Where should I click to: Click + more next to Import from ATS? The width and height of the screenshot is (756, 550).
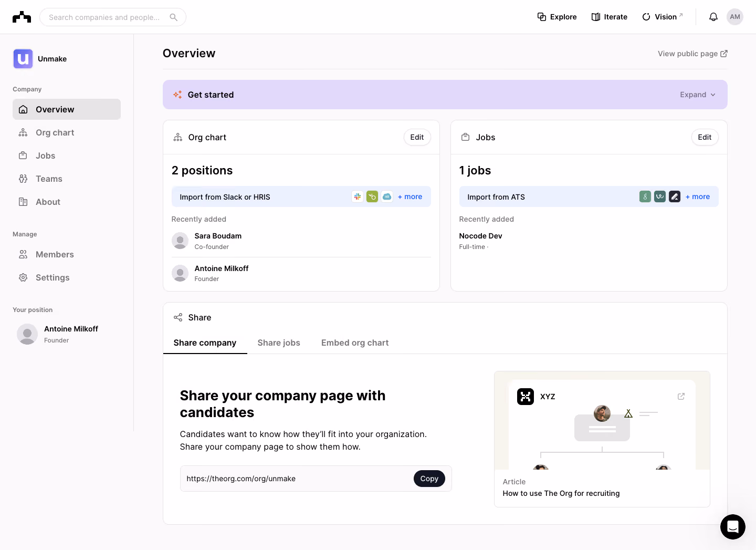(698, 196)
